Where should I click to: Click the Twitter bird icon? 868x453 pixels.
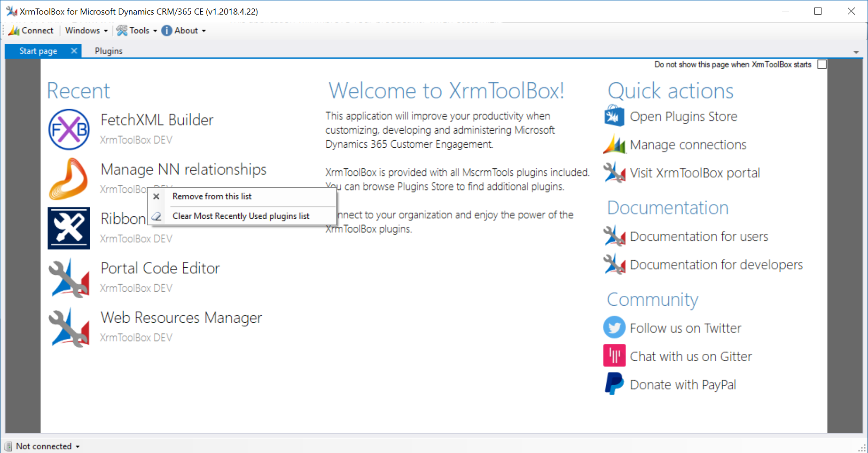(614, 327)
